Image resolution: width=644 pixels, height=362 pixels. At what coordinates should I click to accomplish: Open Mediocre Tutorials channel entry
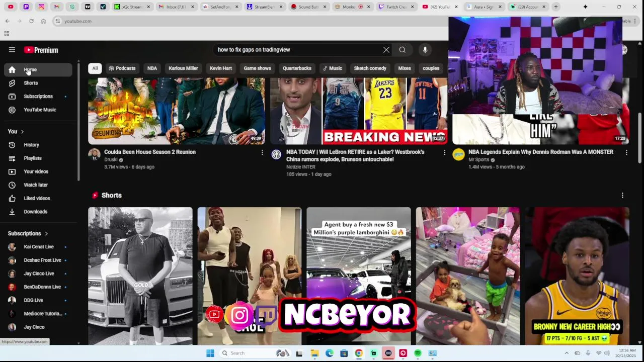click(x=38, y=313)
